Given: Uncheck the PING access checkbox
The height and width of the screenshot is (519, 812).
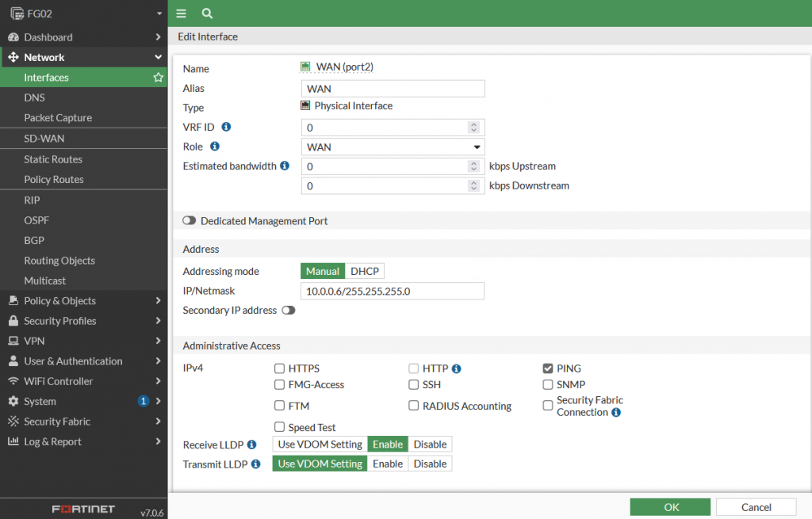Looking at the screenshot, I should tap(548, 368).
